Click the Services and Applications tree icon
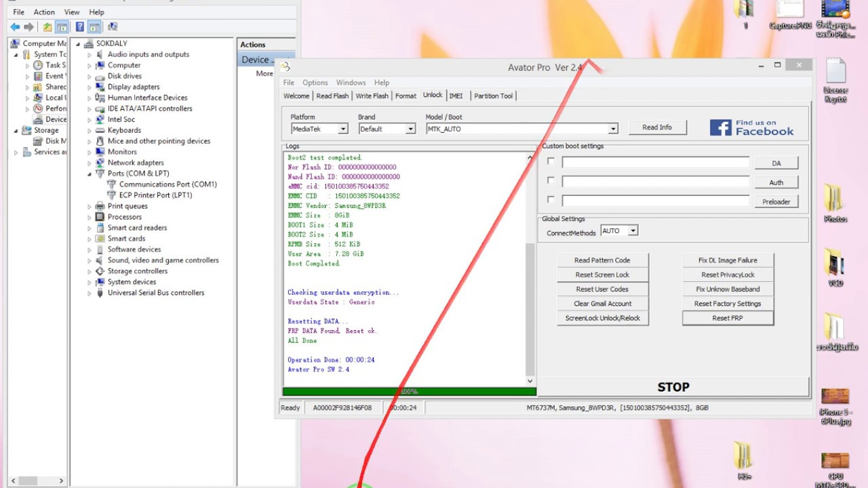 [x=26, y=152]
